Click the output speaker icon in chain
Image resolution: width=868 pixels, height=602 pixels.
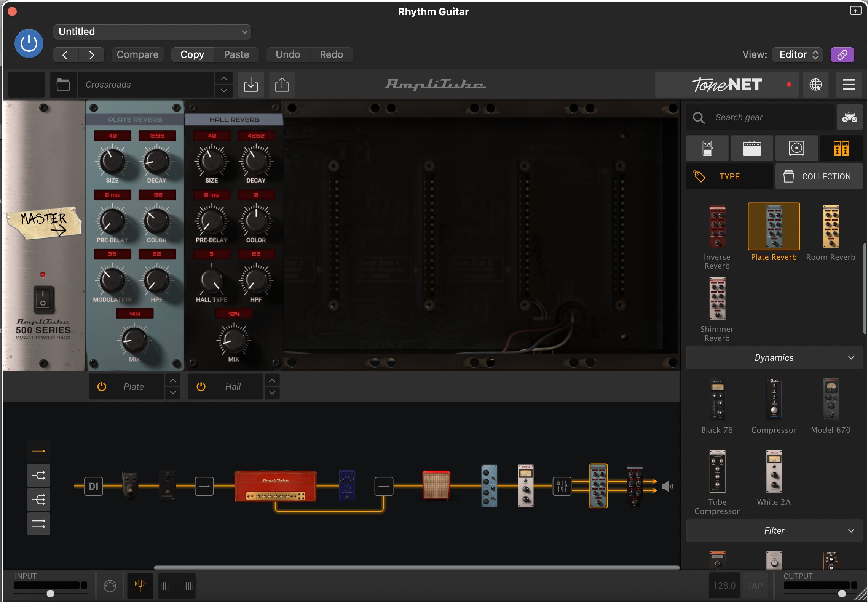(x=667, y=486)
